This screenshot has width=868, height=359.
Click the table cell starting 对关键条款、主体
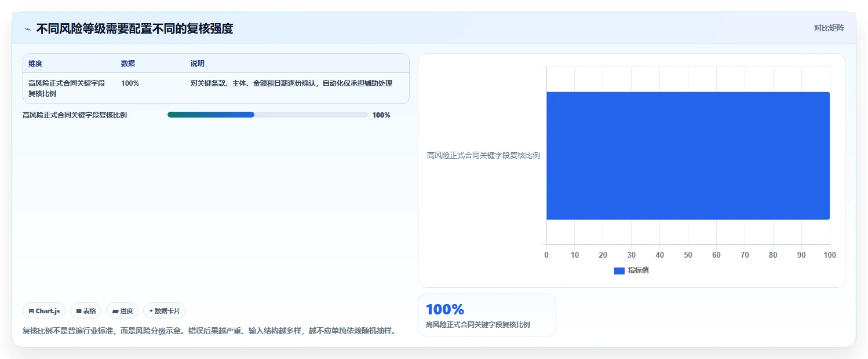pyautogui.click(x=291, y=83)
